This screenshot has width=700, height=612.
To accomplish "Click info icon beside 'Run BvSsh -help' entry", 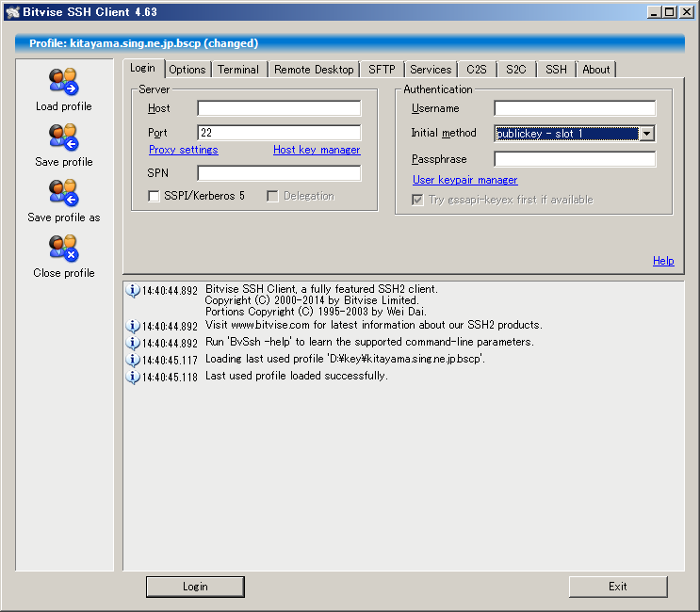I will (133, 343).
